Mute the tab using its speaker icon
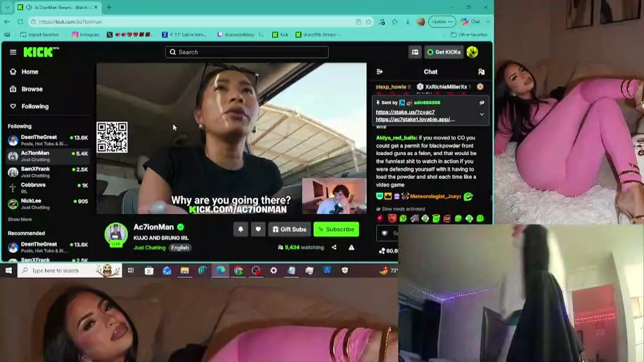 [29, 7]
